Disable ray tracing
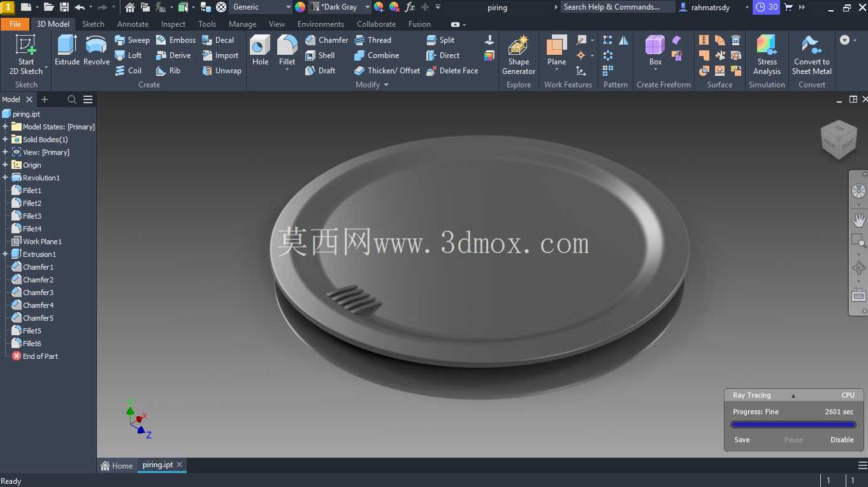The width and height of the screenshot is (868, 487). coord(842,440)
